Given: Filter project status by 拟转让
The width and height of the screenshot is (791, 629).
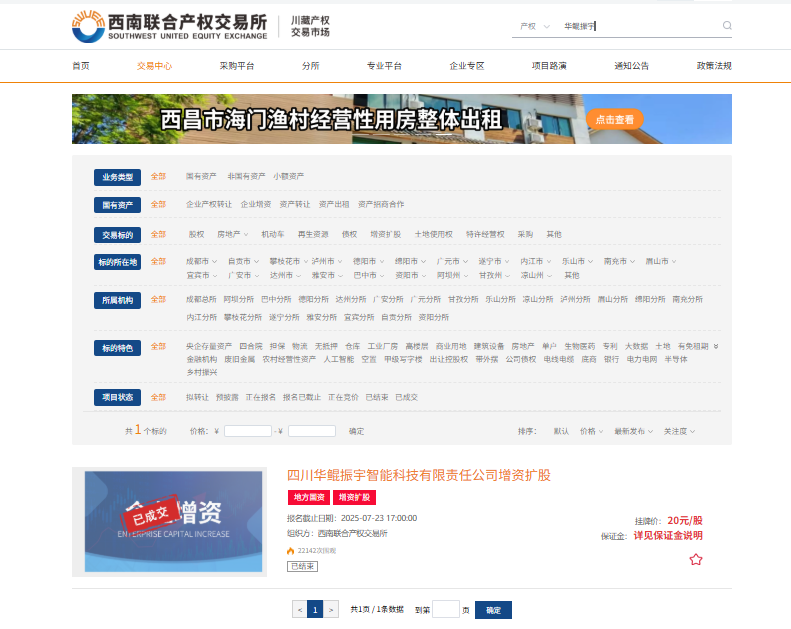Looking at the screenshot, I should pyautogui.click(x=197, y=397).
